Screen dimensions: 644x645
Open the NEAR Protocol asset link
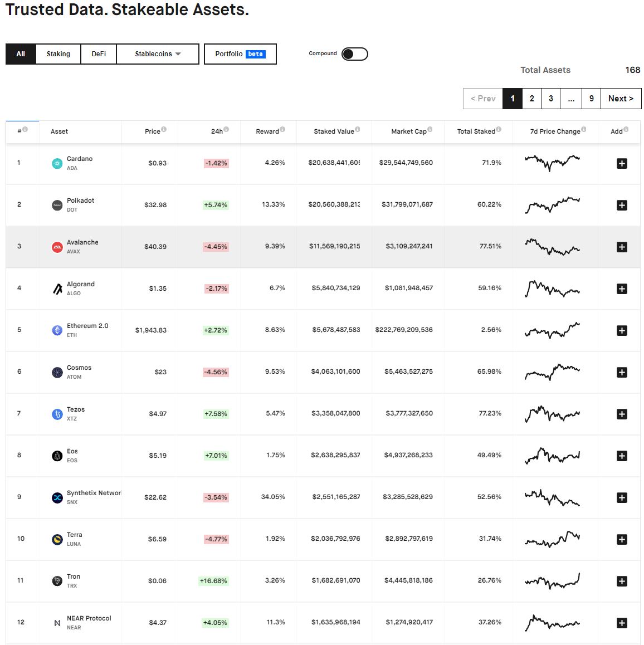[89, 618]
